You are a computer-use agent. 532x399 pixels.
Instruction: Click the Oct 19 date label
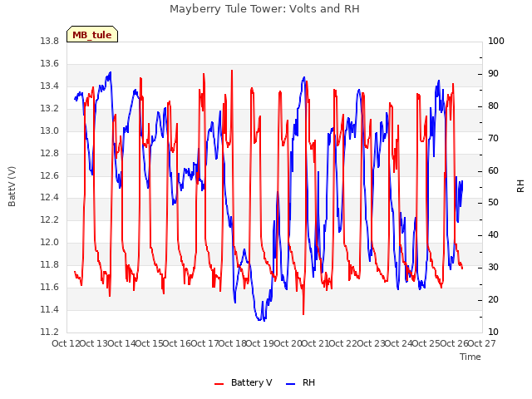coord(260,343)
